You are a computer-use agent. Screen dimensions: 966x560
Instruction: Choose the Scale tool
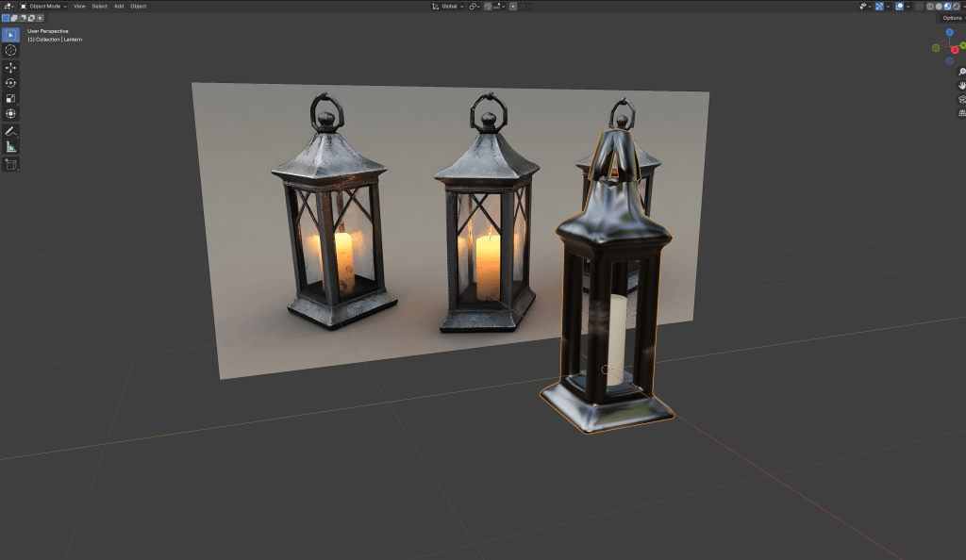[10, 98]
